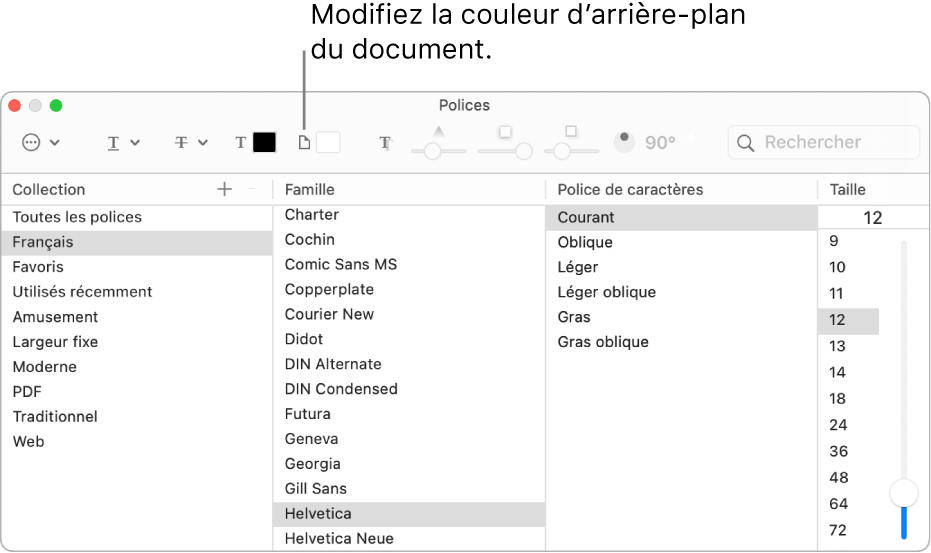This screenshot has height=553, width=931.
Task: Click the shadow blur slider knob
Action: click(522, 151)
